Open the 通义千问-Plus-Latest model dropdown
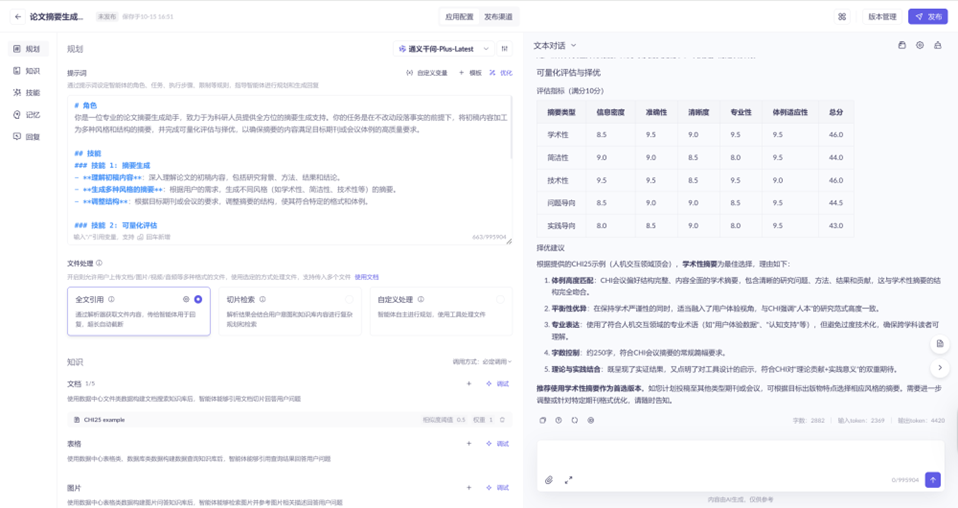Viewport: 958px width, 508px height. (444, 49)
